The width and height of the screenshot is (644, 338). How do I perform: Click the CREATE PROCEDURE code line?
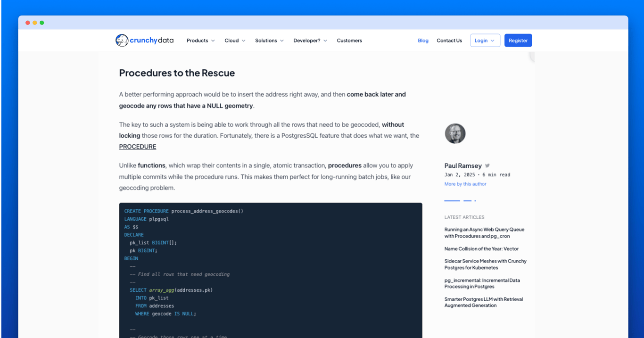click(x=184, y=211)
